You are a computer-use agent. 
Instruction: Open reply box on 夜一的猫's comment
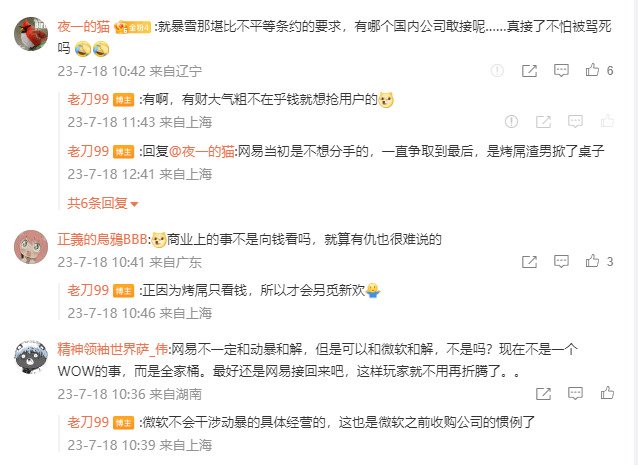point(561,70)
